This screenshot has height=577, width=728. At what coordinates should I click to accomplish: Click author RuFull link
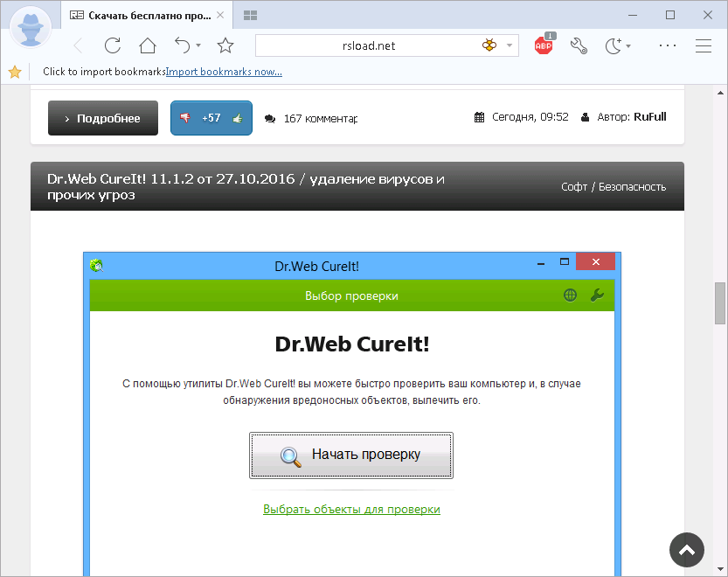coord(649,116)
